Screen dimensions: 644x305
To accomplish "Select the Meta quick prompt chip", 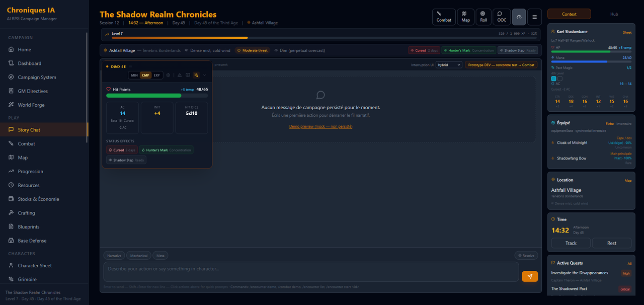I will point(160,256).
